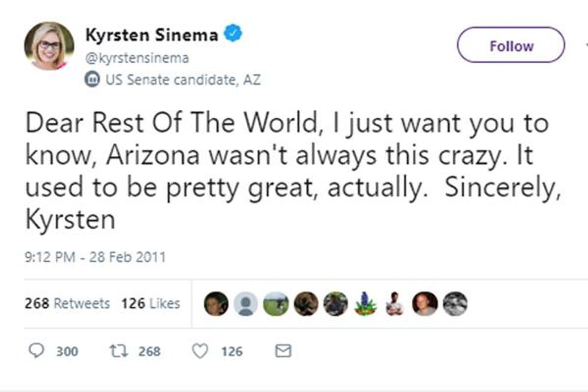
Task: Click the icon beside US Senate candidate label
Action: click(x=92, y=79)
